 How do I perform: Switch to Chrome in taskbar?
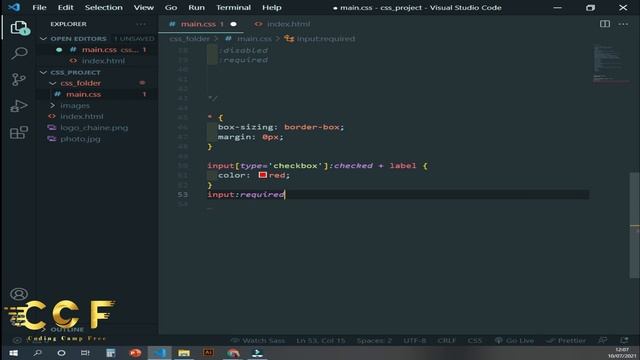pyautogui.click(x=233, y=353)
